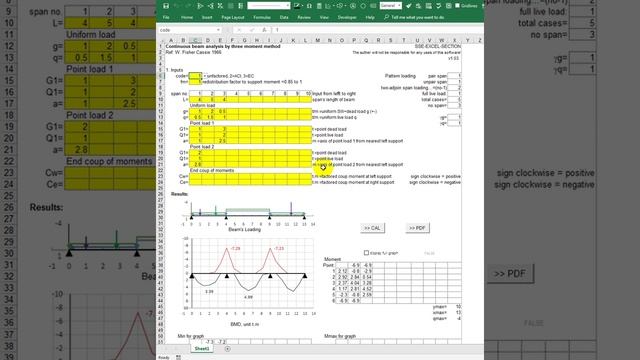Click the total cases= value cell
The width and height of the screenshot is (640, 360).
pos(454,99)
